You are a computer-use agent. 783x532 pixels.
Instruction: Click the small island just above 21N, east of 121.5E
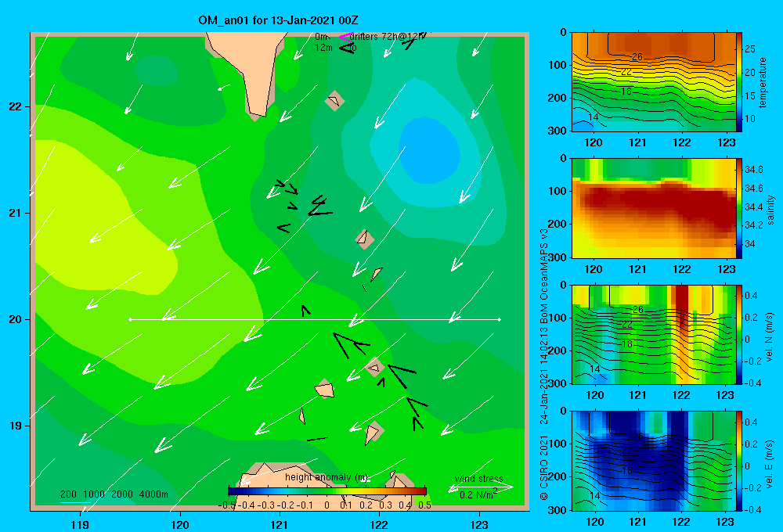pos(365,239)
